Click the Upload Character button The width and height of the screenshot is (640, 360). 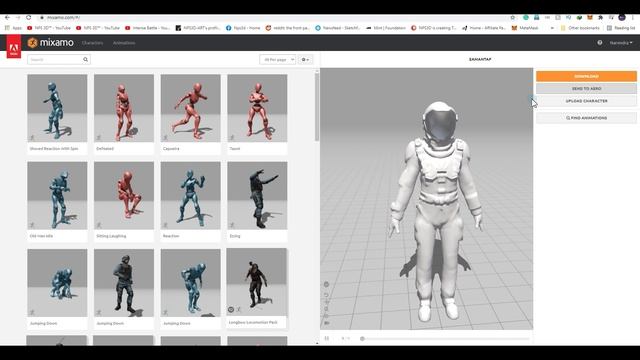[x=586, y=101]
